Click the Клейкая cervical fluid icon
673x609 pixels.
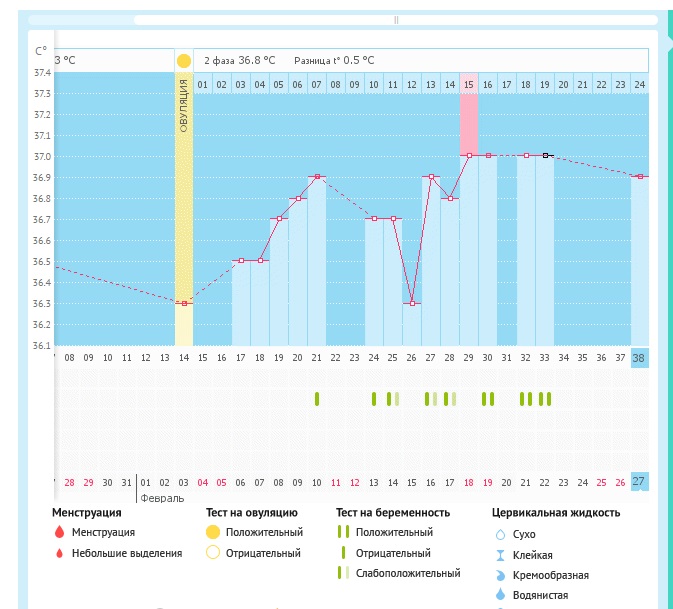click(x=501, y=555)
